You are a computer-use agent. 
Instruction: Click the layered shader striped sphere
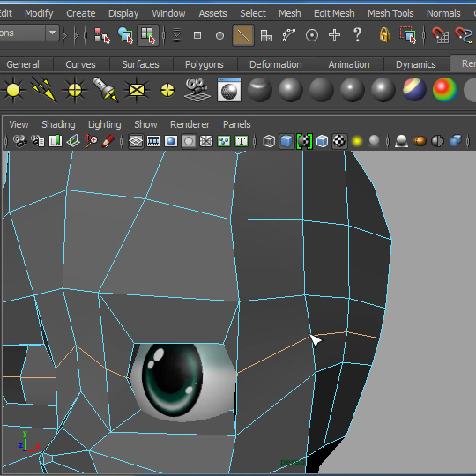click(414, 90)
